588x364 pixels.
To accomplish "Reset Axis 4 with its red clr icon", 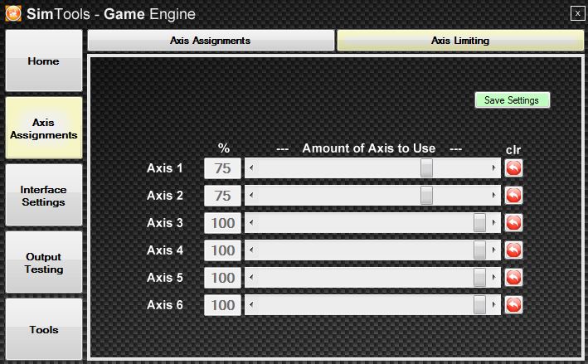I will tap(513, 250).
